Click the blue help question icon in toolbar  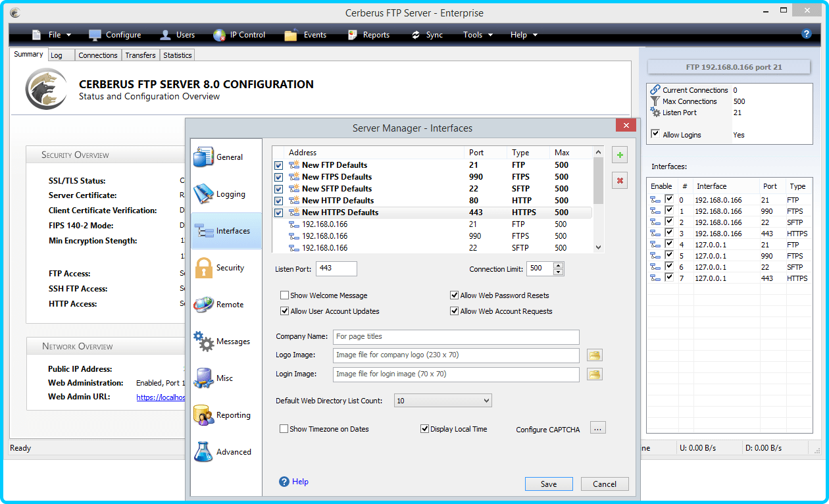point(807,34)
